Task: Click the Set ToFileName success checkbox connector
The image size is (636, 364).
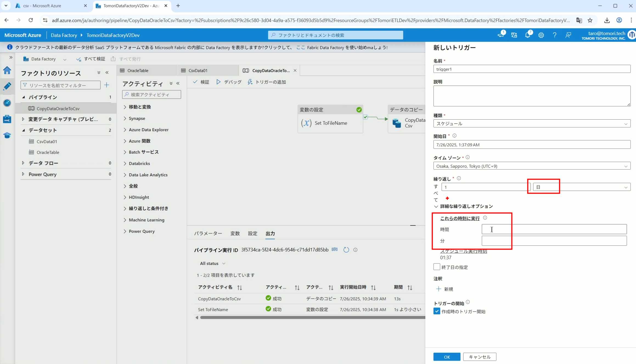Action: (x=365, y=117)
